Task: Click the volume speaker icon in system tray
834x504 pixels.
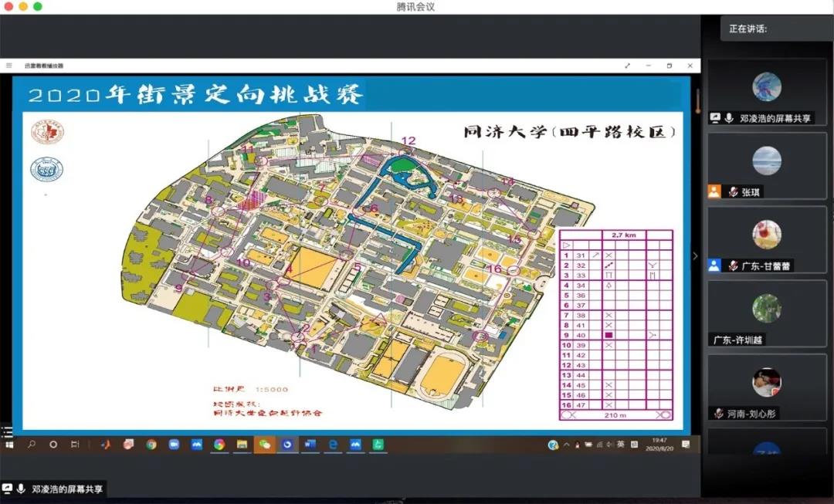Action: coord(610,445)
